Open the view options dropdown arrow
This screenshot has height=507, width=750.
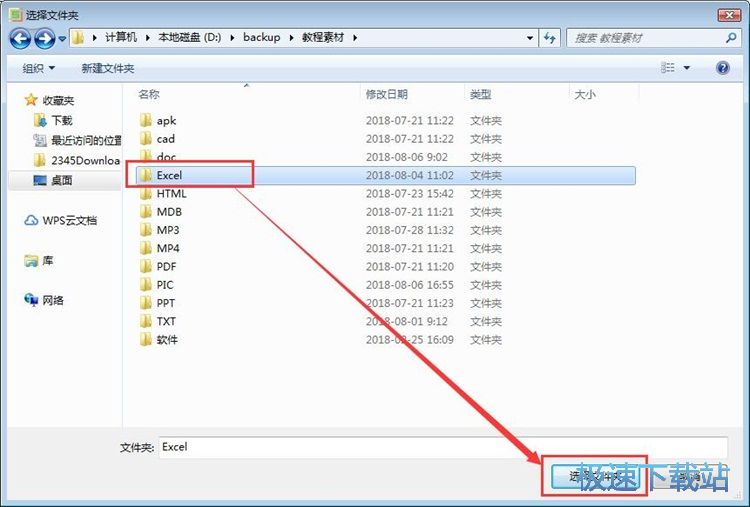click(687, 68)
